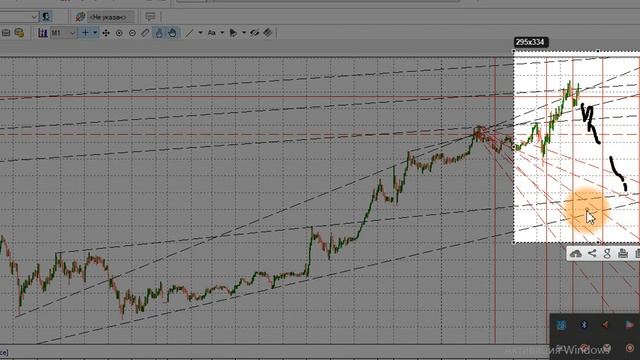The height and width of the screenshot is (360, 640).
Task: Click the shapes arrow marker tool
Action: click(x=233, y=33)
